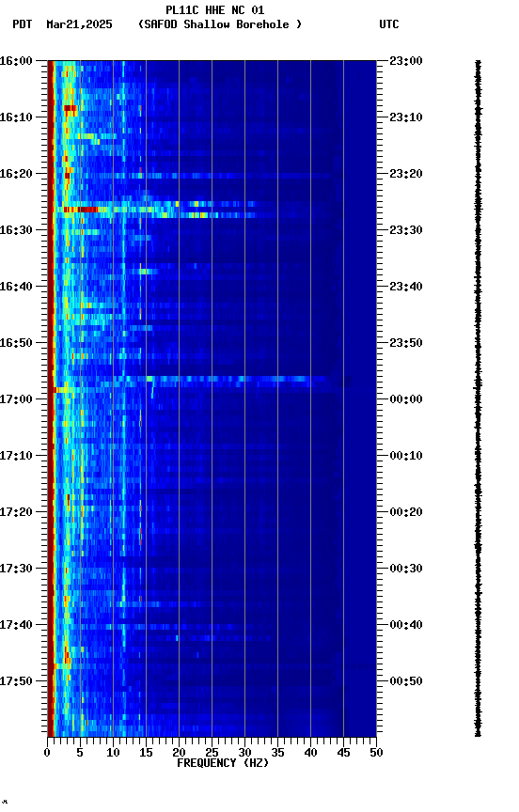This screenshot has width=519, height=812.
Task: Click the 5 Hz axis tick label
Action: [x=80, y=753]
